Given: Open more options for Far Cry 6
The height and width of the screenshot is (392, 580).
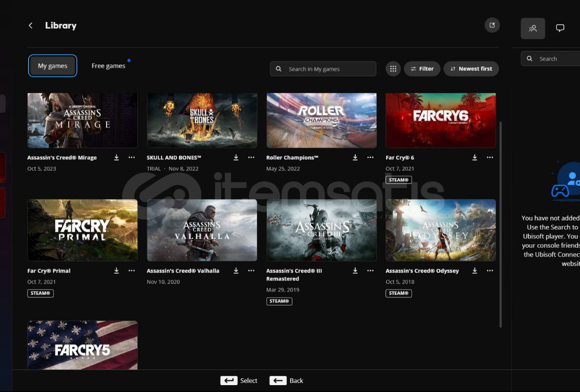Looking at the screenshot, I should (490, 157).
